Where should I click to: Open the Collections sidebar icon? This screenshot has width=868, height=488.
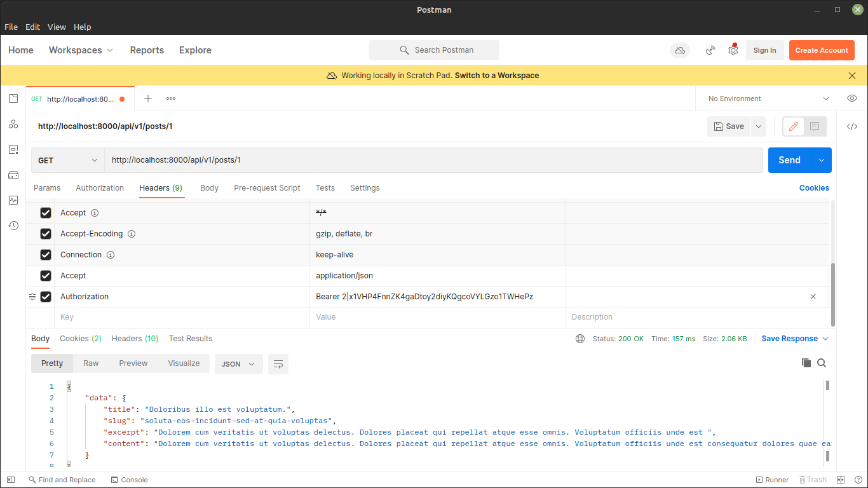13,98
